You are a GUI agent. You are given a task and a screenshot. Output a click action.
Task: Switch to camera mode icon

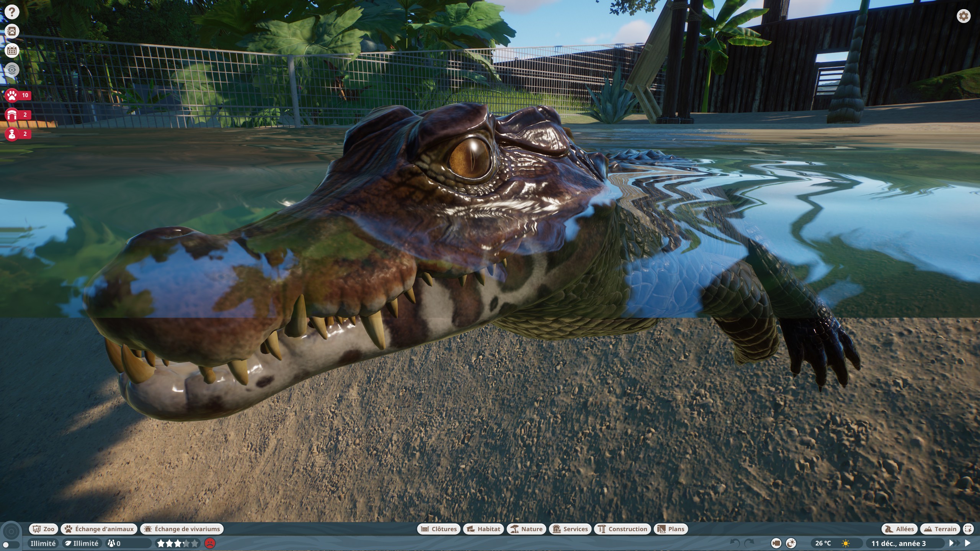pos(776,543)
